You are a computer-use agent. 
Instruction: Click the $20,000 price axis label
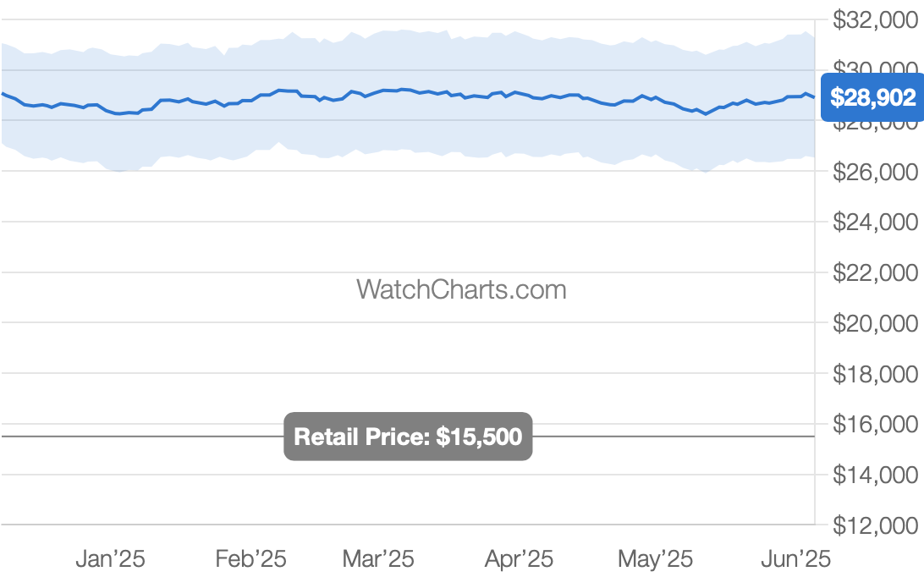coord(875,323)
